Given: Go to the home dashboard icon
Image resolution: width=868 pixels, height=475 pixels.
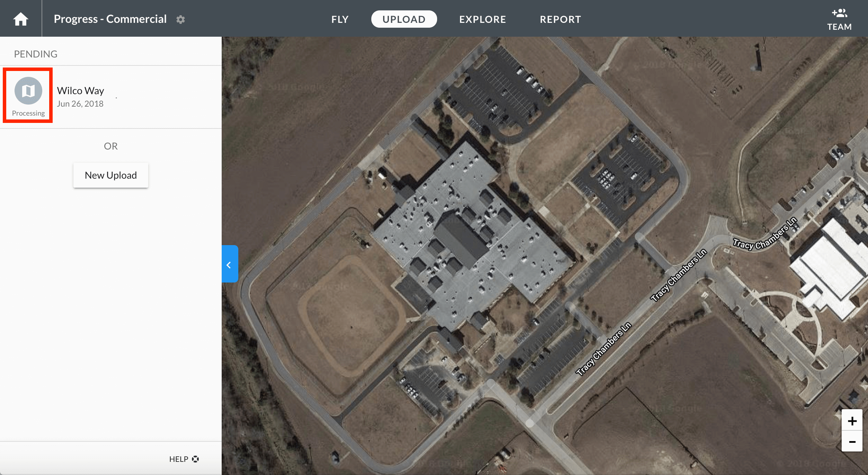Looking at the screenshot, I should coord(20,19).
